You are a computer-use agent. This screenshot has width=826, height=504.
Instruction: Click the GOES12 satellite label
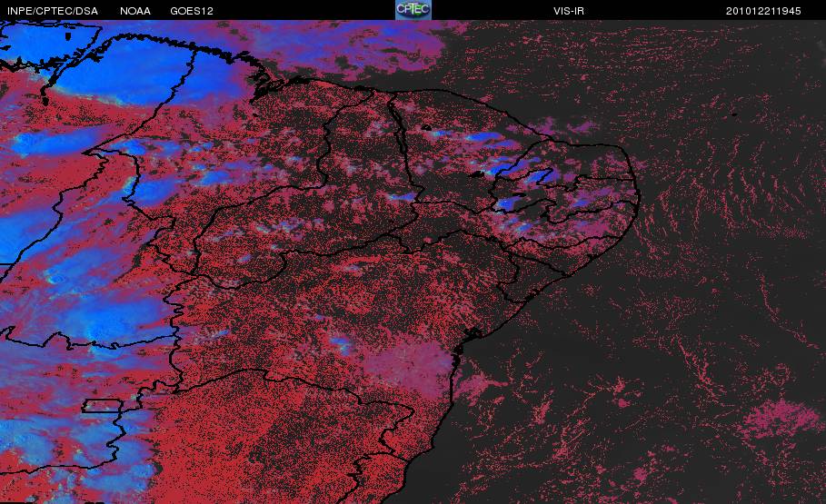tap(192, 11)
